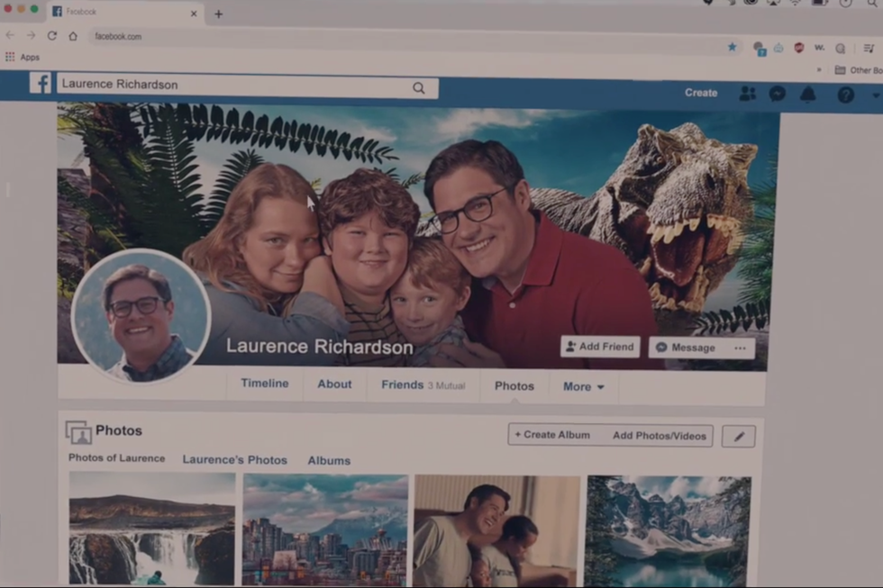Viewport: 883px width, 588px height.
Task: Open the family indoors photo thumbnail
Action: click(x=496, y=531)
